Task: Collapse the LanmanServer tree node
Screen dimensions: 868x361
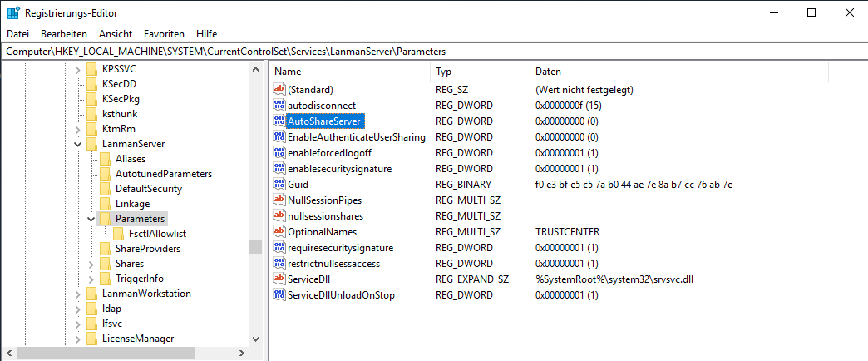Action: [77, 145]
